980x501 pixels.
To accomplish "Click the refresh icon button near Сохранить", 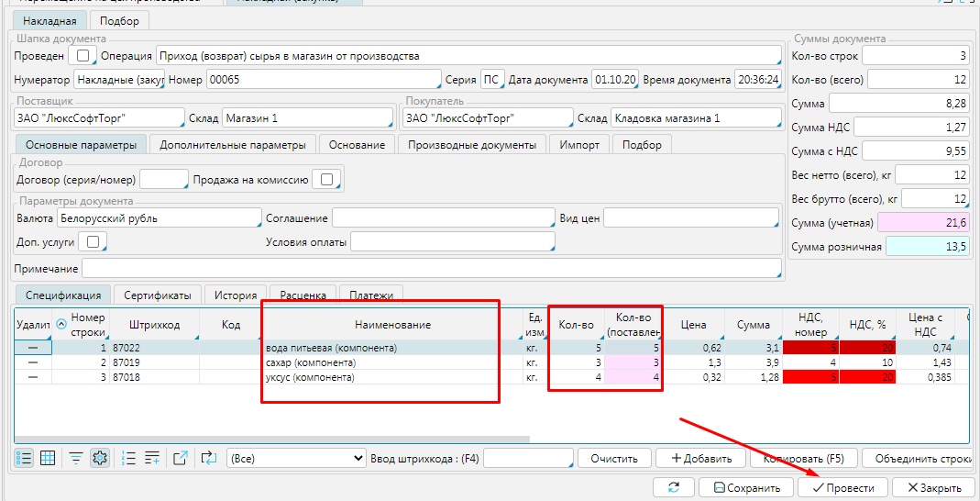I will [674, 488].
